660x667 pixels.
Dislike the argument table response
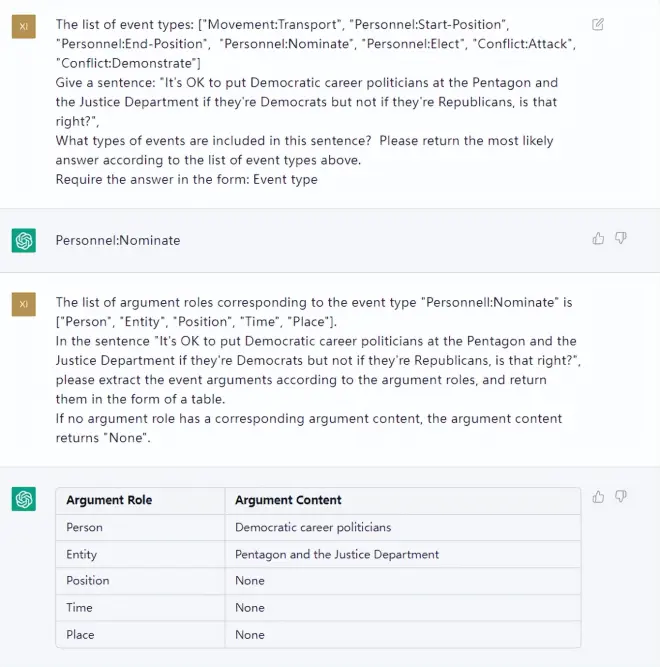click(621, 496)
